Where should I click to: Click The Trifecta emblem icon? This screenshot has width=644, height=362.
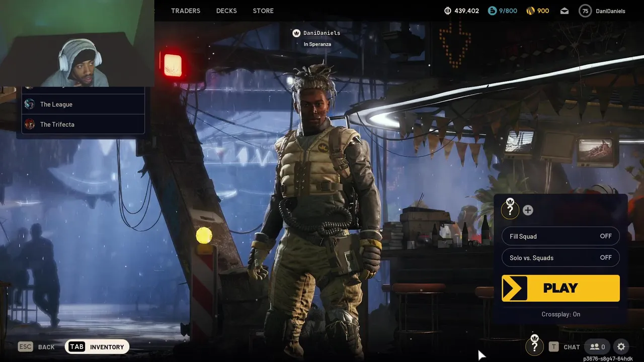pyautogui.click(x=30, y=124)
